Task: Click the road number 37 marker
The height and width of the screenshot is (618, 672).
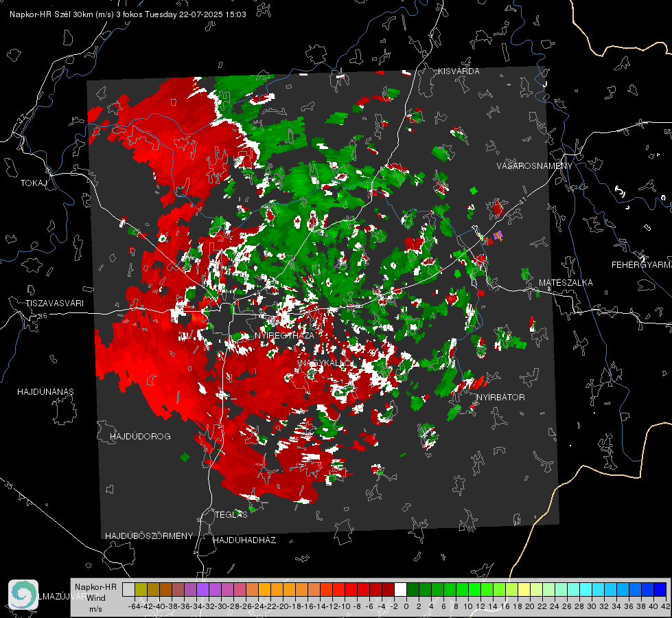Action: pos(22,117)
